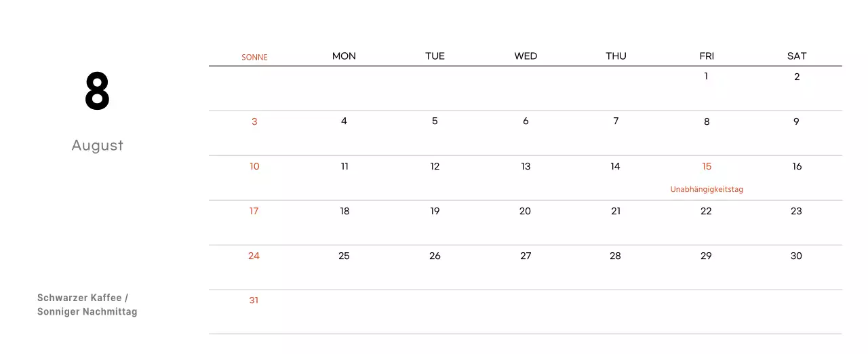Click date 27 on the calendar
The height and width of the screenshot is (354, 868).
(526, 256)
